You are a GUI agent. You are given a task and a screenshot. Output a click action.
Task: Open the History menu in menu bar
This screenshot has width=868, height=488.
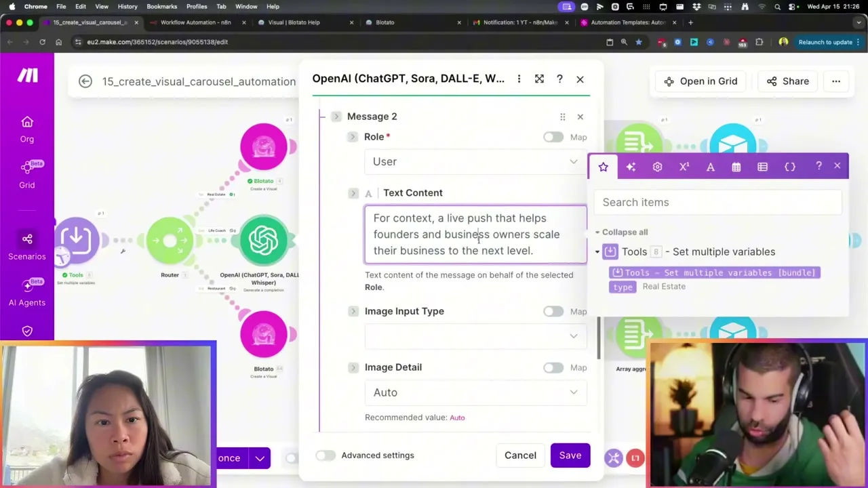127,6
